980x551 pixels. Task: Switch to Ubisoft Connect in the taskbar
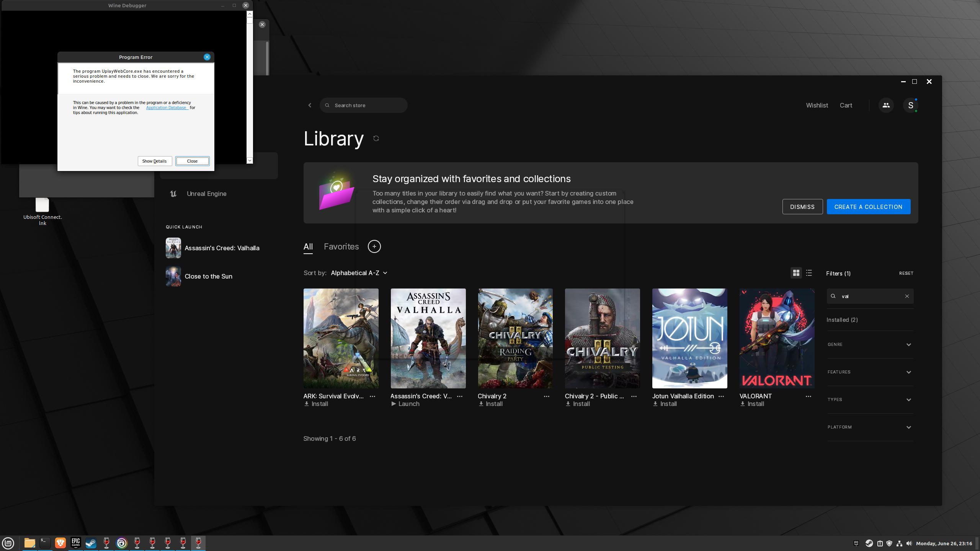(x=121, y=543)
